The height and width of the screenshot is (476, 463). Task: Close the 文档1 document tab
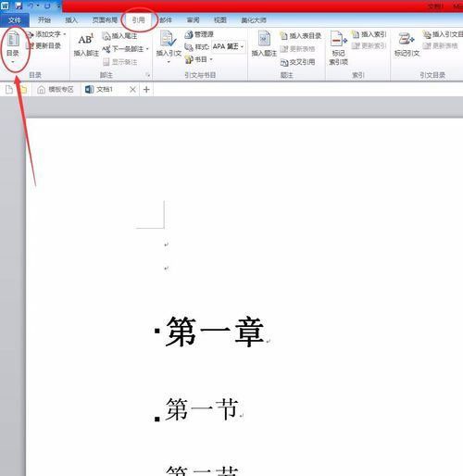click(132, 90)
